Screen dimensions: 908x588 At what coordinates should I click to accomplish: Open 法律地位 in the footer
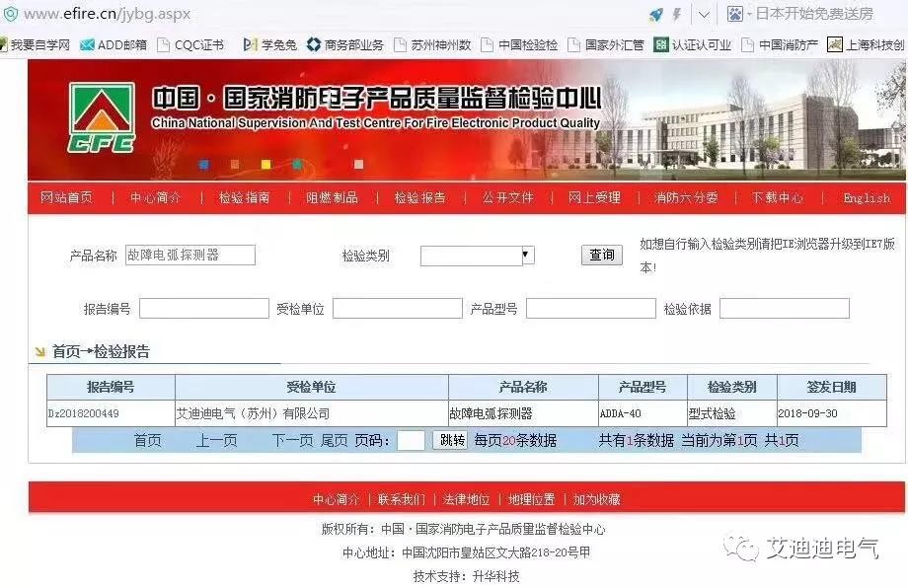[x=466, y=499]
